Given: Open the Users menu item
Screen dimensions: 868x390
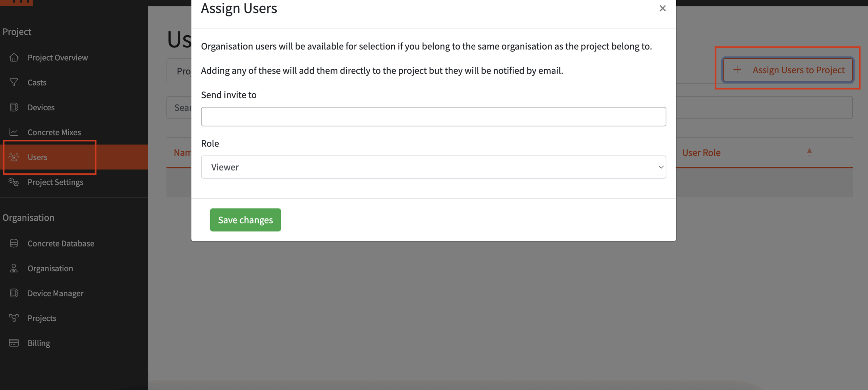Looking at the screenshot, I should point(37,157).
